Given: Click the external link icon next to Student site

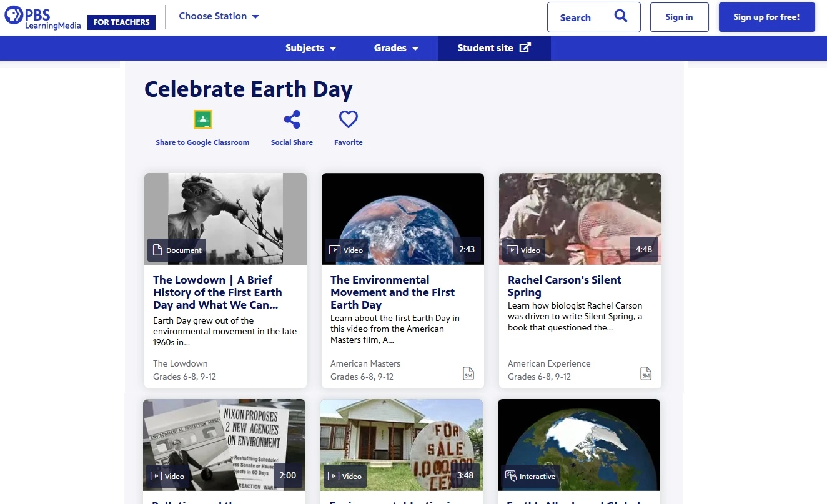Looking at the screenshot, I should pyautogui.click(x=523, y=47).
